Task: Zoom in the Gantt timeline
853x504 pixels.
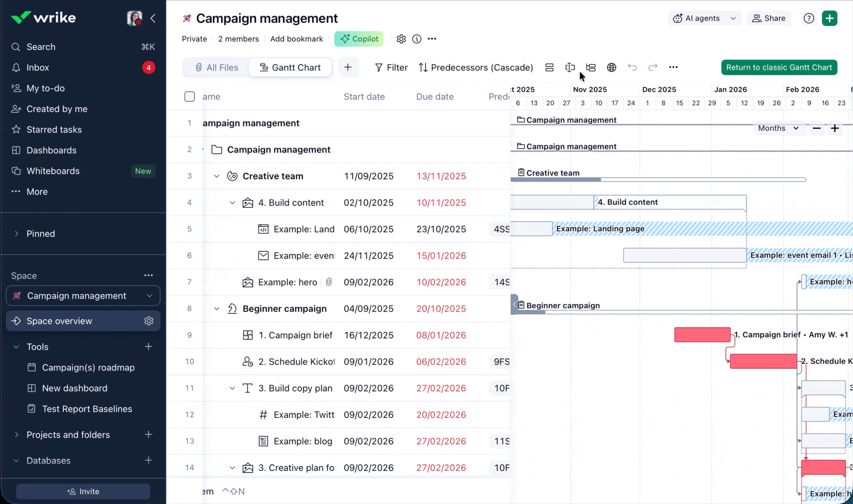Action: point(835,128)
